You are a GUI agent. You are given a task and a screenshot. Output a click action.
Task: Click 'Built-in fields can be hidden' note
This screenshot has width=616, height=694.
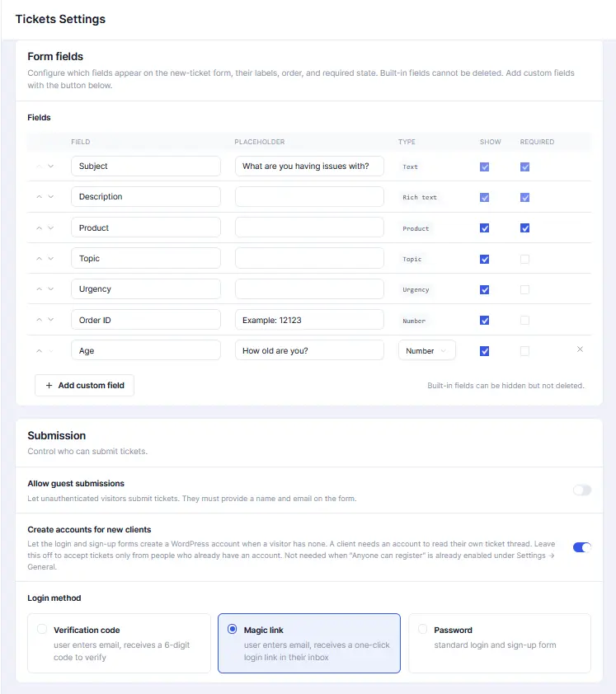click(505, 386)
